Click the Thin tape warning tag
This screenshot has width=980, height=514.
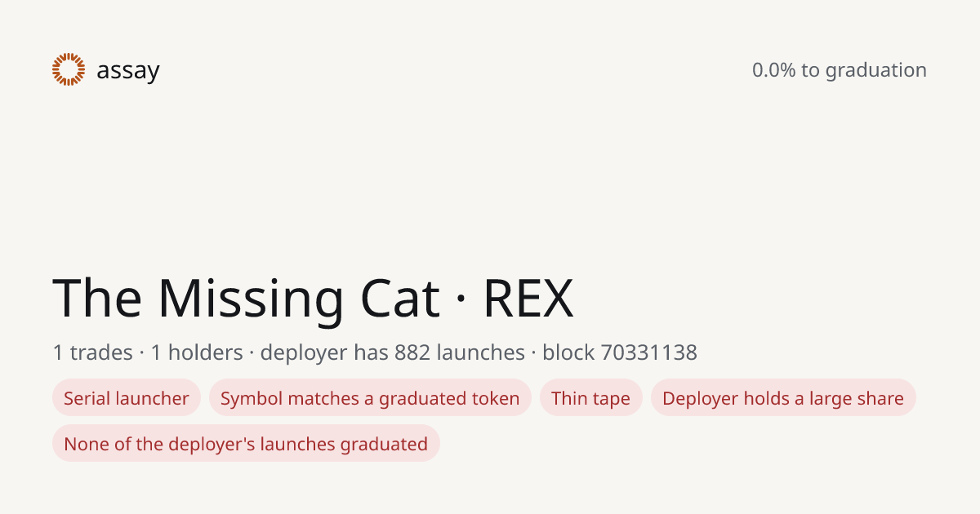(591, 398)
